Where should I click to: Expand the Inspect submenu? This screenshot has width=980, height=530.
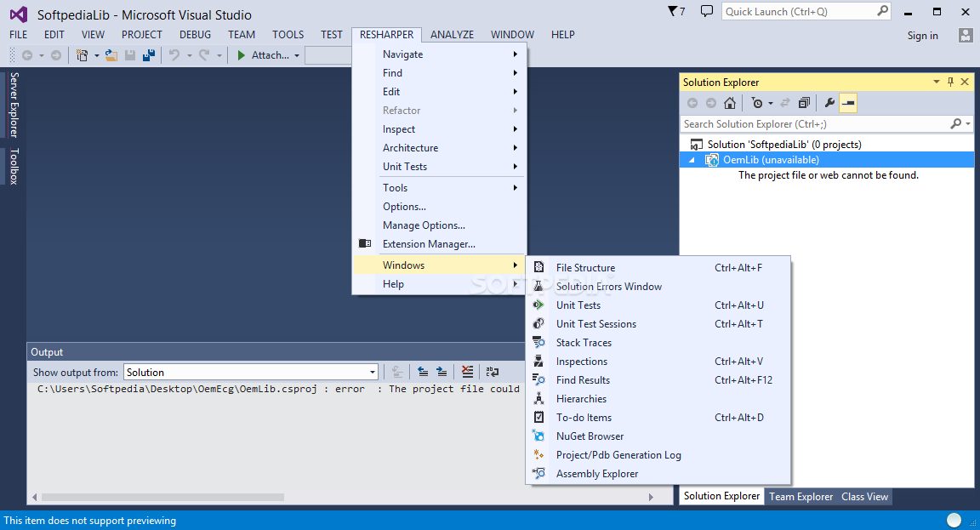tap(439, 129)
